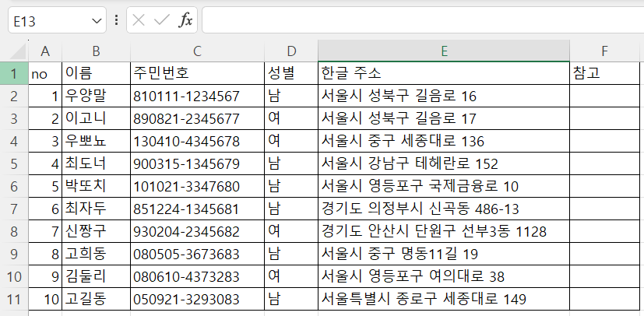
Task: Click the name cell '우양말'
Action: pyautogui.click(x=96, y=96)
